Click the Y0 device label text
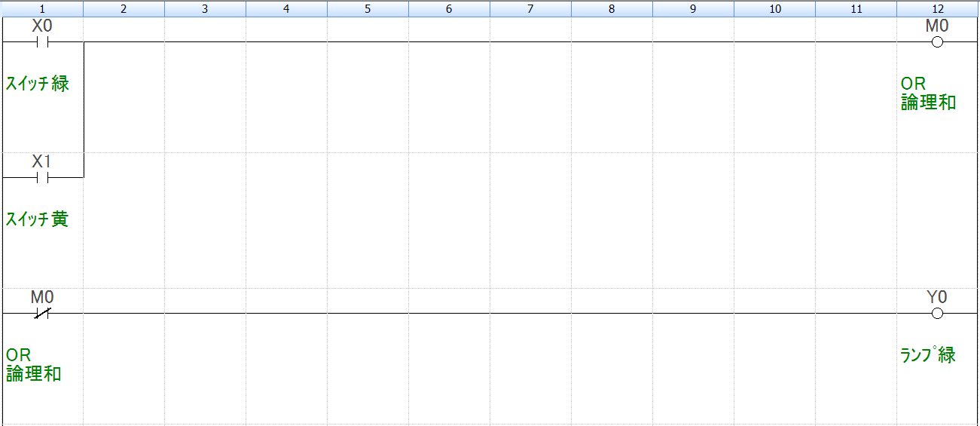This screenshot has height=426, width=980. (x=937, y=297)
